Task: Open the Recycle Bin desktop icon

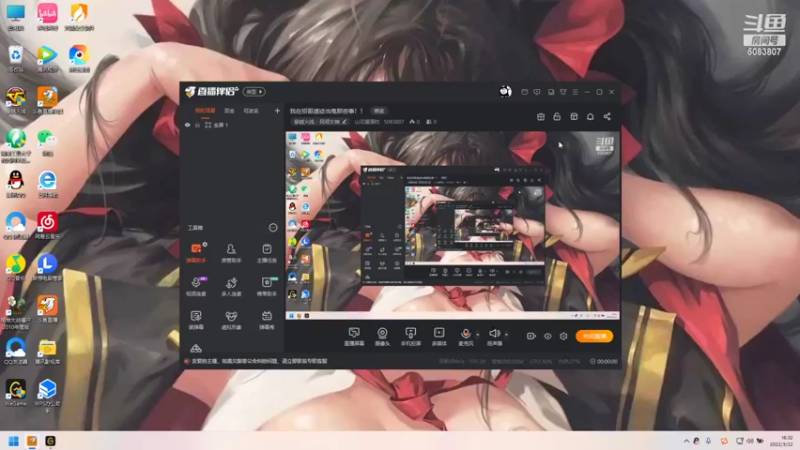Action: tap(16, 59)
